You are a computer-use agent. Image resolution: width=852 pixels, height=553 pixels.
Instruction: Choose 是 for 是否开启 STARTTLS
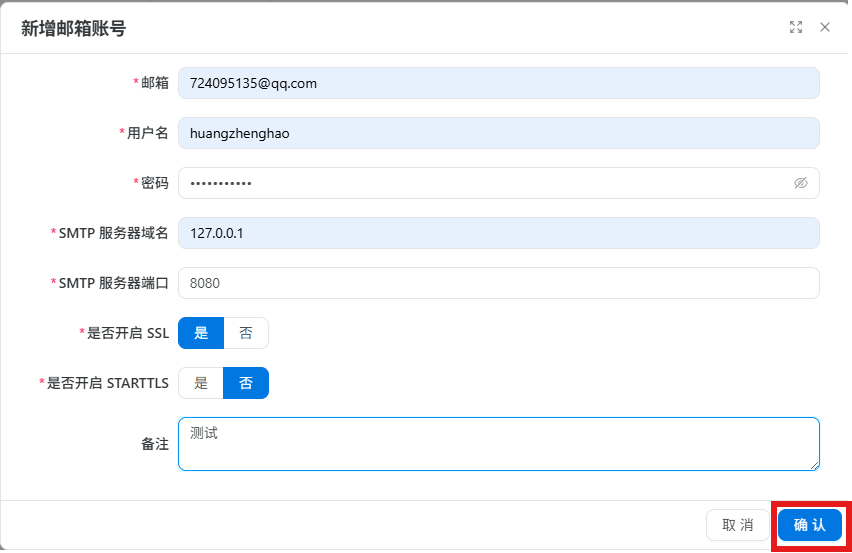pos(201,383)
